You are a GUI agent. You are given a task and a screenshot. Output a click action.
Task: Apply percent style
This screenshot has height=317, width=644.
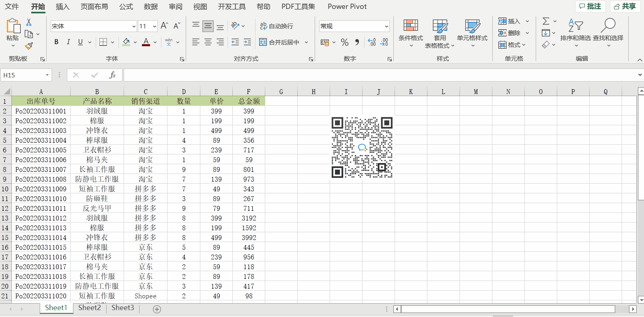[345, 42]
